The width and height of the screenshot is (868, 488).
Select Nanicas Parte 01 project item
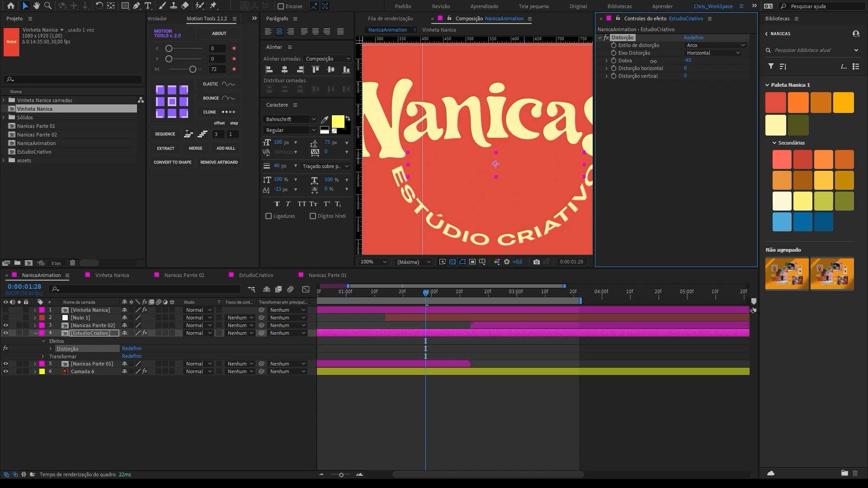click(x=36, y=126)
